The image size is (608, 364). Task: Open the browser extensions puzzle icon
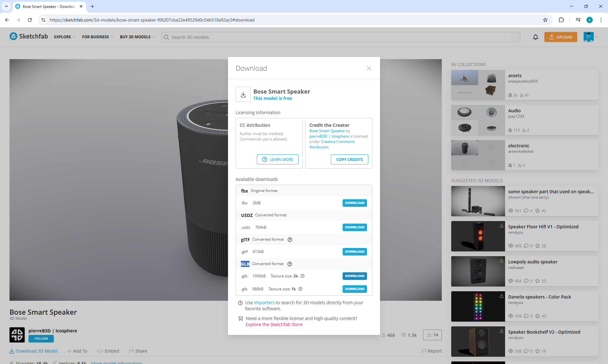click(561, 20)
